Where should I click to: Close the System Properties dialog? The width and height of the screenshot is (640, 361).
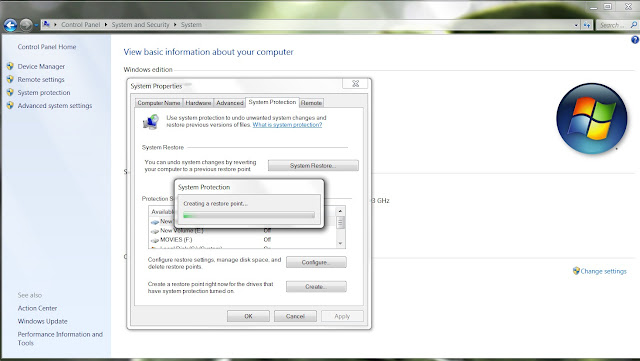[356, 83]
